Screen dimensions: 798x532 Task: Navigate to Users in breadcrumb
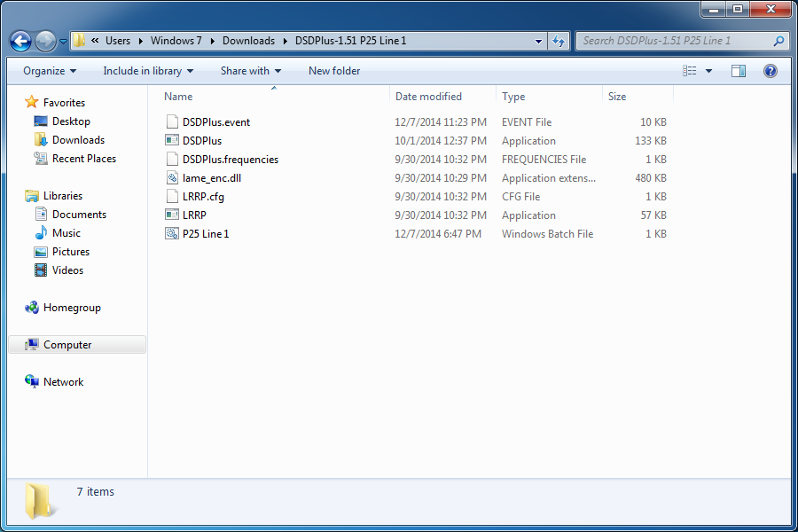(118, 41)
